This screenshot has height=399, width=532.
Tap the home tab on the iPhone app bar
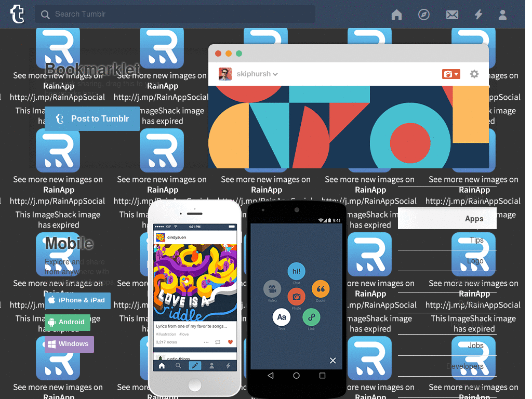click(x=162, y=366)
